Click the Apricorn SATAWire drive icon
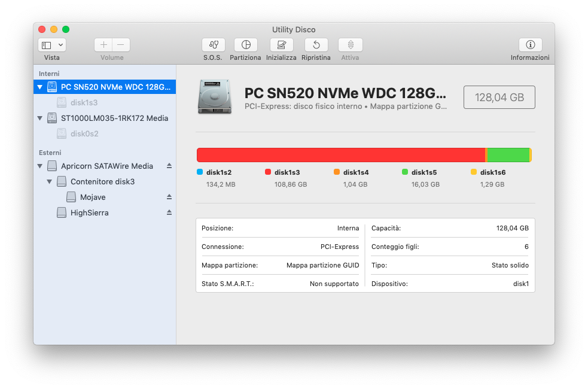 click(x=52, y=166)
